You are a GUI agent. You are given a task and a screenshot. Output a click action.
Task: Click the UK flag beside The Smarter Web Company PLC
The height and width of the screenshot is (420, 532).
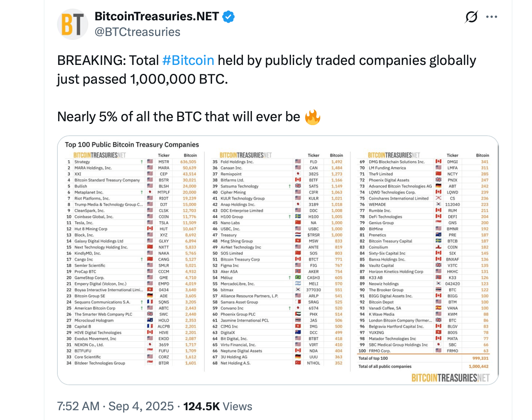coord(150,314)
